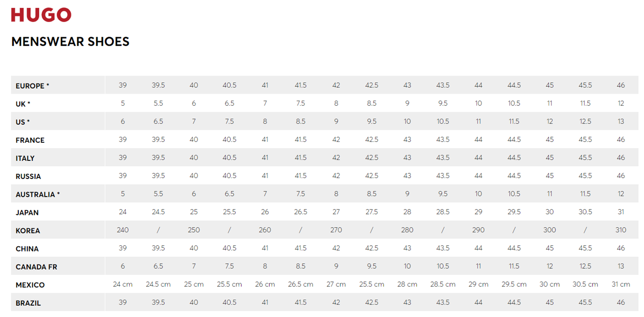
Task: Click the AUSTRALIA * row label
Action: tap(38, 194)
